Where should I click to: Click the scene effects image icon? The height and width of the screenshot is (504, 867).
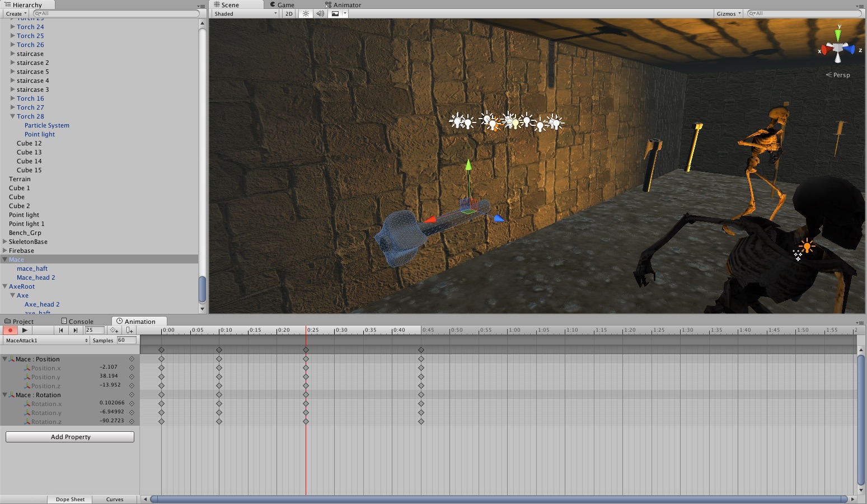[x=335, y=13]
